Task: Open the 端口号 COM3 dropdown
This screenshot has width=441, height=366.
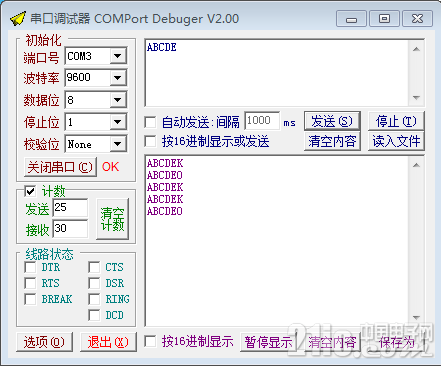Action: tap(118, 56)
